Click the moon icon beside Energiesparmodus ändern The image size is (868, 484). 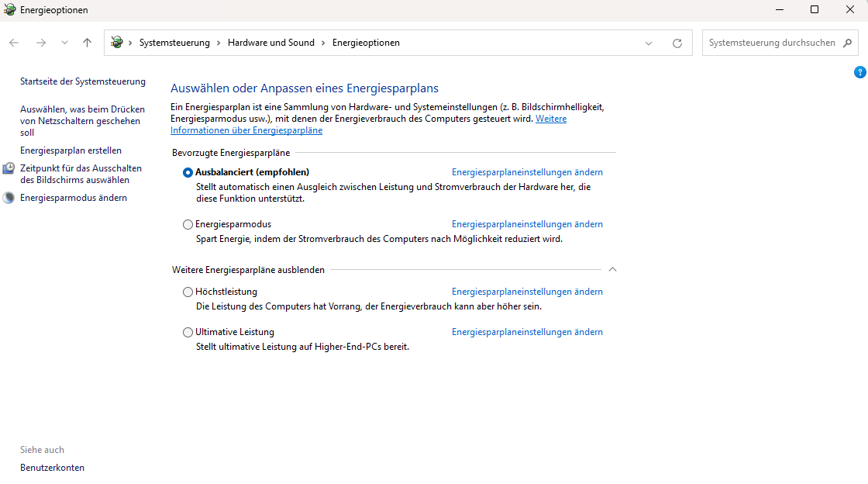[x=9, y=198]
